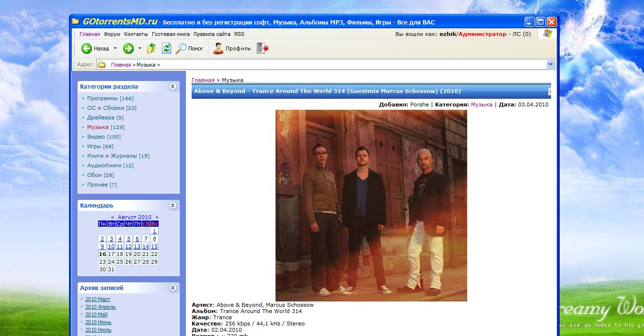The width and height of the screenshot is (644, 336).
Task: Click the ezhik username link
Action: pyautogui.click(x=448, y=34)
